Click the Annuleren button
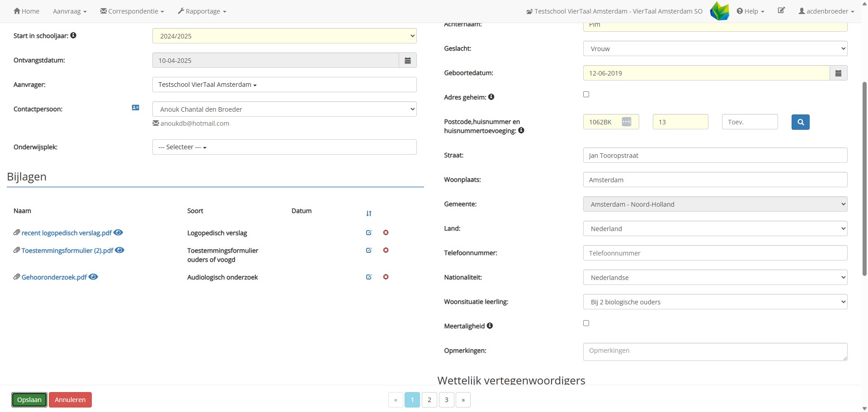This screenshot has width=868, height=412. [70, 400]
